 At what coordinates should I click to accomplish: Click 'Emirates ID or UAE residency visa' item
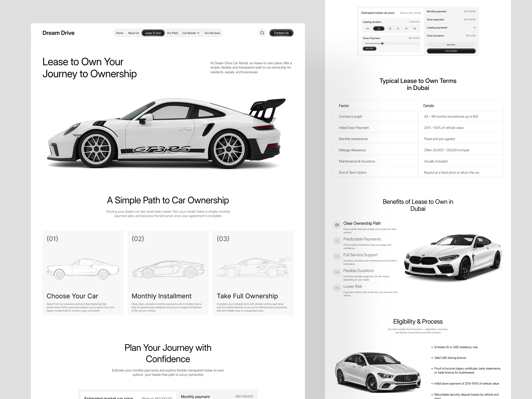[x=456, y=347]
